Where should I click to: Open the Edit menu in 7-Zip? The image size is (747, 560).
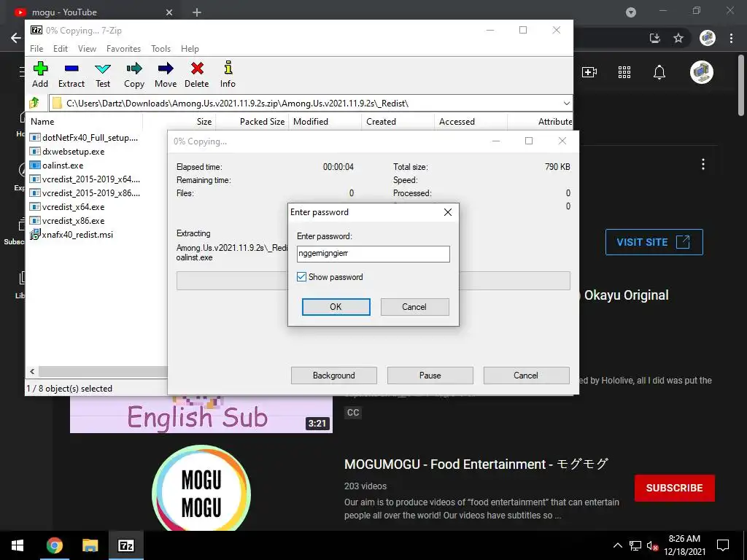point(60,49)
